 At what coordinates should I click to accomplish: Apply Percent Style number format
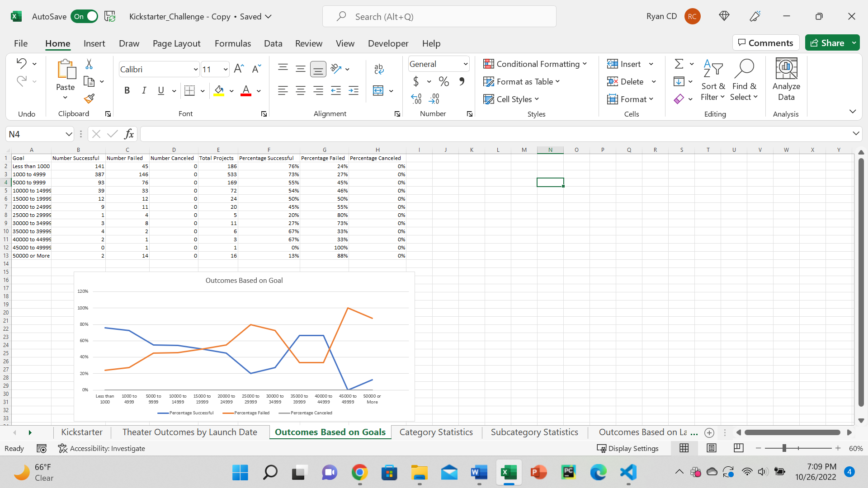[x=444, y=81]
